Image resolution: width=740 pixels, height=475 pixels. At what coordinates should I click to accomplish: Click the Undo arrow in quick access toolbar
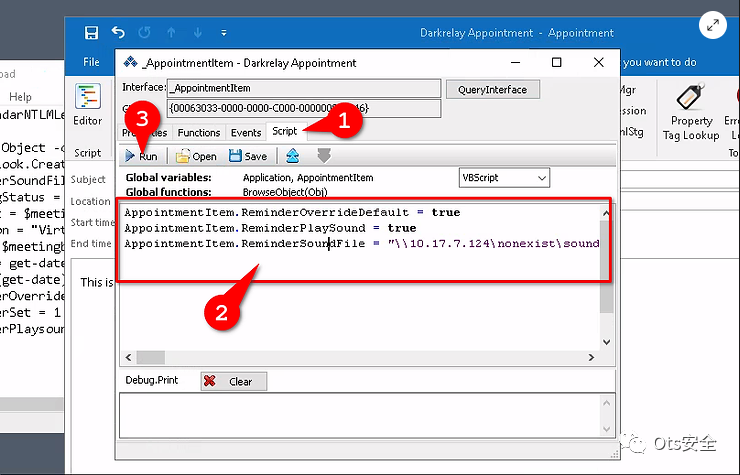(118, 33)
